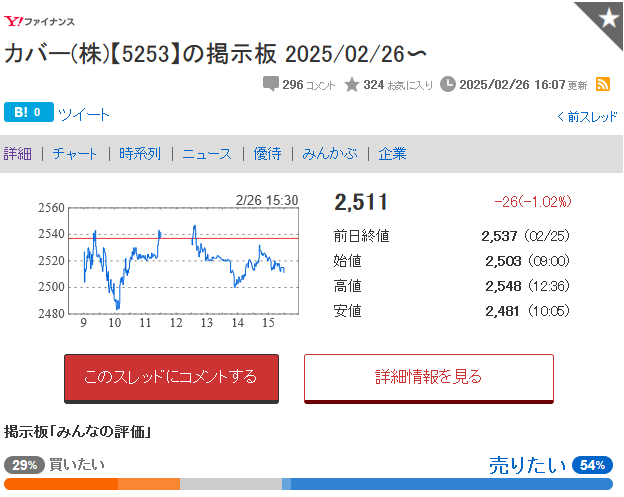Click the gray neutral bar segment
The width and height of the screenshot is (624, 497).
pyautogui.click(x=231, y=484)
